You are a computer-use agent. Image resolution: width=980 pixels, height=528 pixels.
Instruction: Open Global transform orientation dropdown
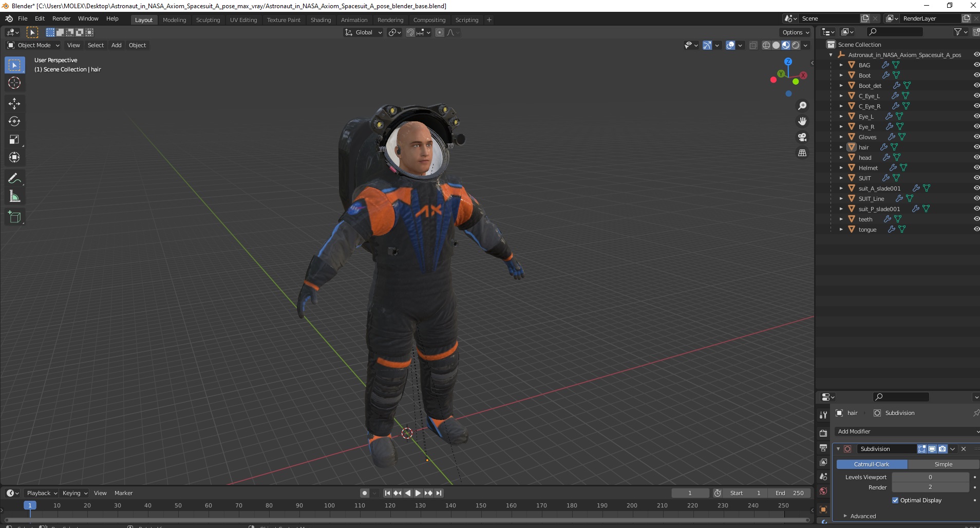tap(364, 32)
